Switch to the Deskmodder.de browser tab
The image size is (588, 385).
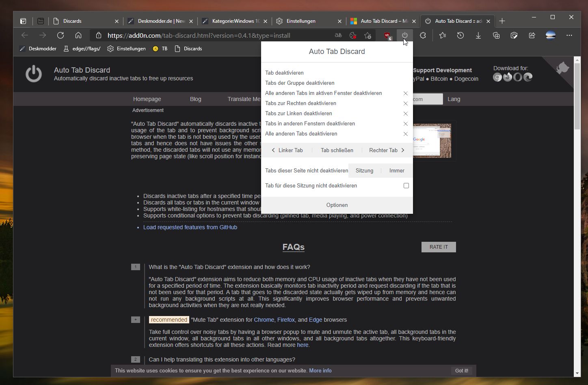(x=160, y=21)
